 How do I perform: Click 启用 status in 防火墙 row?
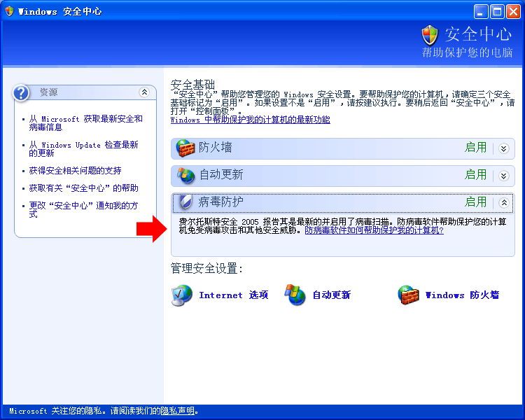pos(475,148)
